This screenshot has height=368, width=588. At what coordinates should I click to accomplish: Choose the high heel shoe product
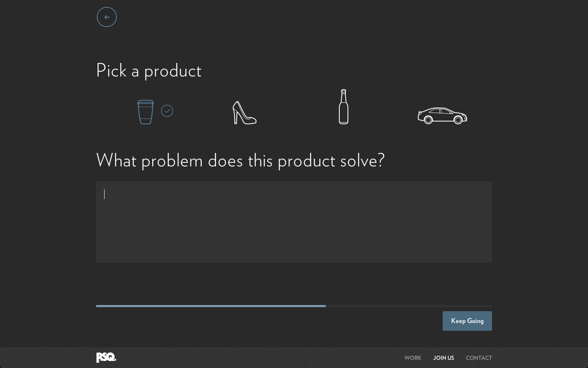(244, 113)
